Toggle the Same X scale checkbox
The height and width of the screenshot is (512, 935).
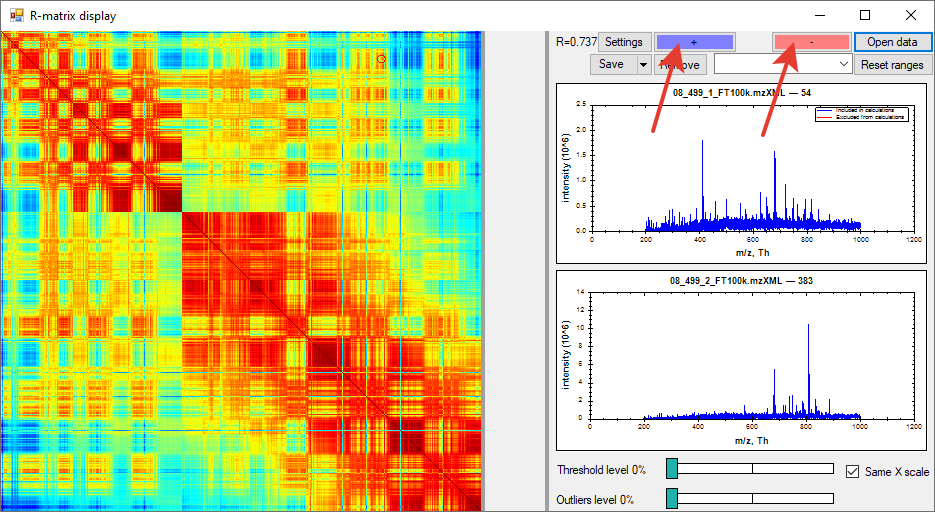click(853, 471)
